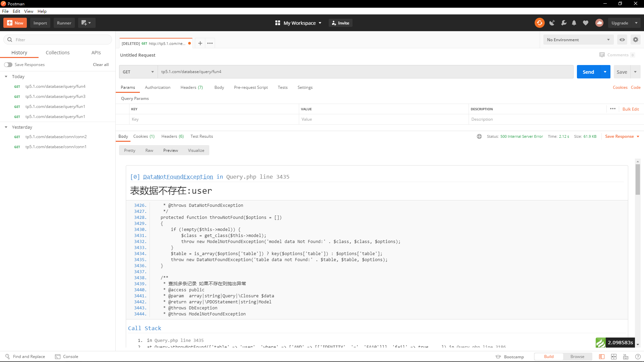This screenshot has width=644, height=362.
Task: Switch to the Collections tab
Action: tap(58, 53)
